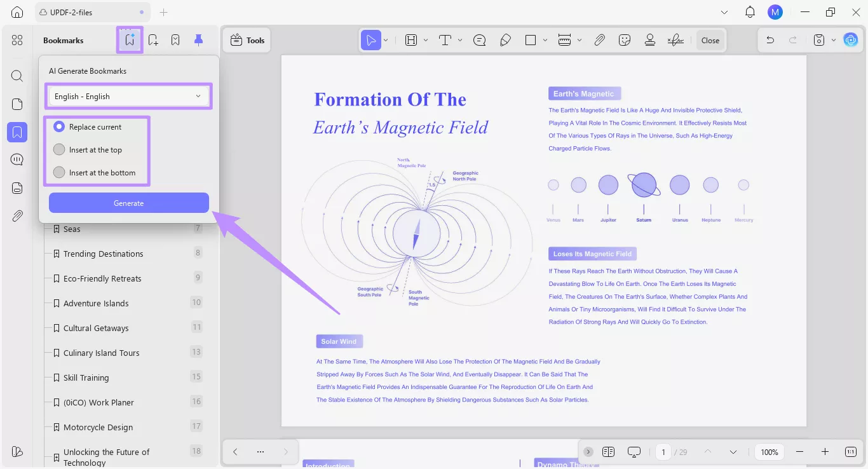Open the search panel in the sidebar

click(x=17, y=76)
